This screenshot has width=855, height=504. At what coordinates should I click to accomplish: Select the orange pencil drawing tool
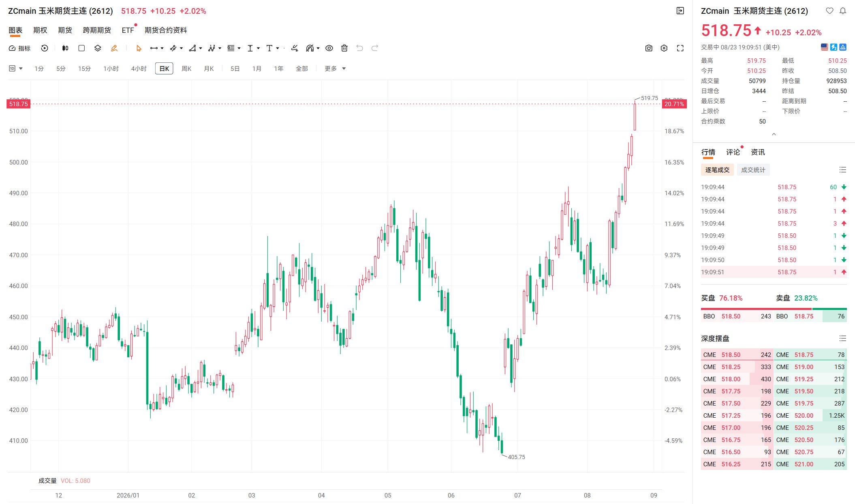click(x=114, y=48)
